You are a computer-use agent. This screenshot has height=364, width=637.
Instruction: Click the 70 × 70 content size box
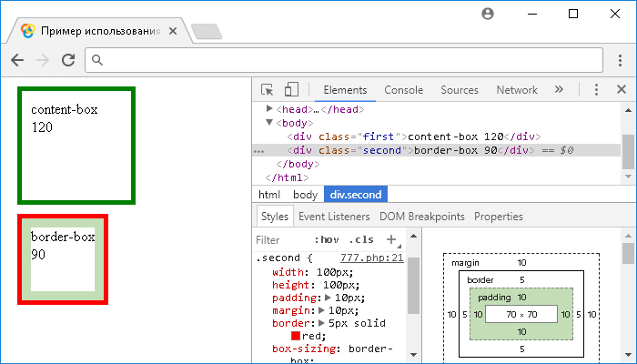[521, 314]
